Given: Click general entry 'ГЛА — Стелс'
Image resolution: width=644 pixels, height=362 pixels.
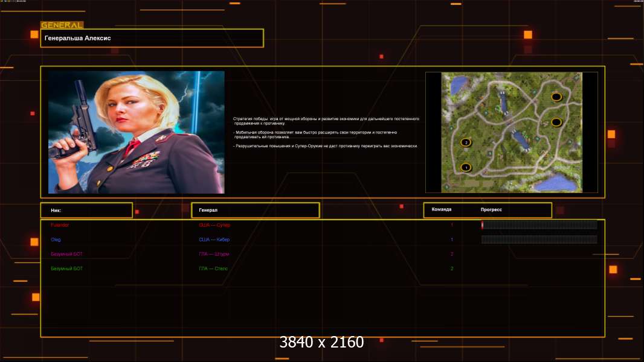Looking at the screenshot, I should [x=213, y=268].
